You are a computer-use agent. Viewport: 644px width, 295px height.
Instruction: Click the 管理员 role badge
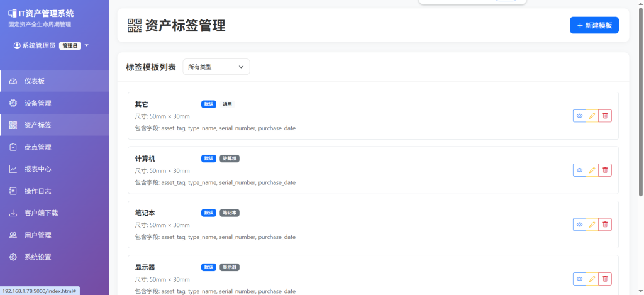coord(70,46)
